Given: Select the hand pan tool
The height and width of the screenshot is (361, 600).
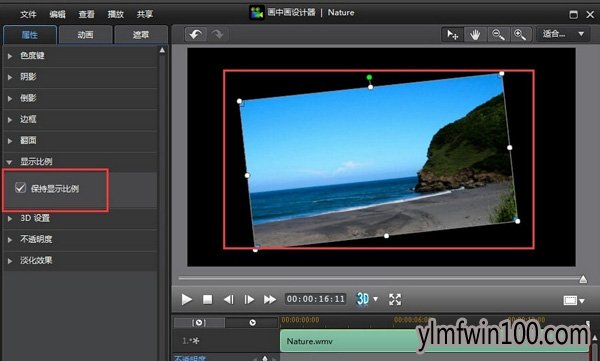Looking at the screenshot, I should tap(475, 35).
